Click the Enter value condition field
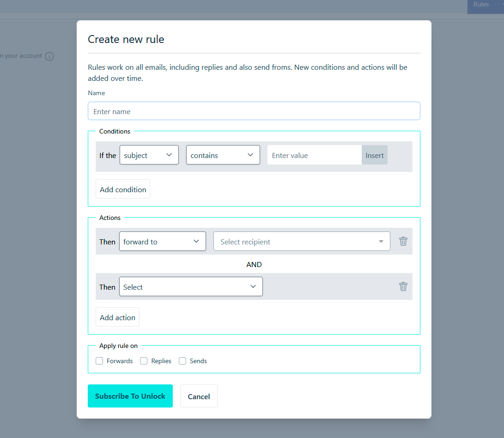This screenshot has width=504, height=438. [x=315, y=155]
